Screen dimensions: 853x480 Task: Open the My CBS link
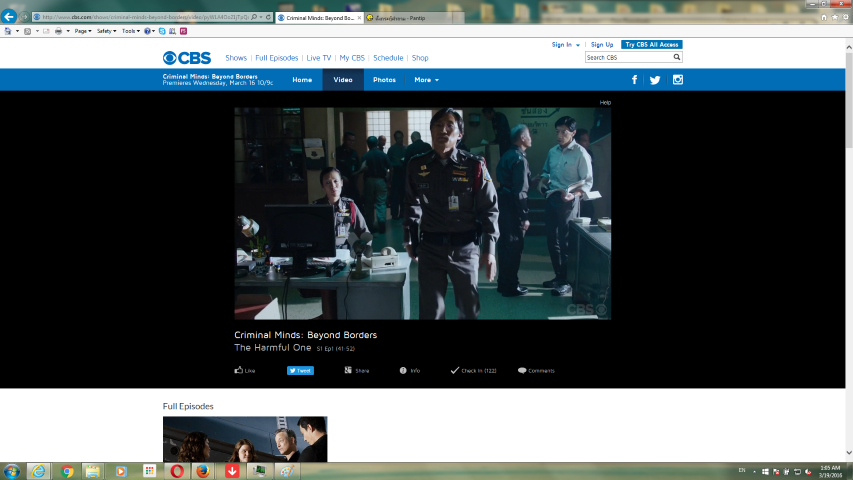(x=352, y=58)
